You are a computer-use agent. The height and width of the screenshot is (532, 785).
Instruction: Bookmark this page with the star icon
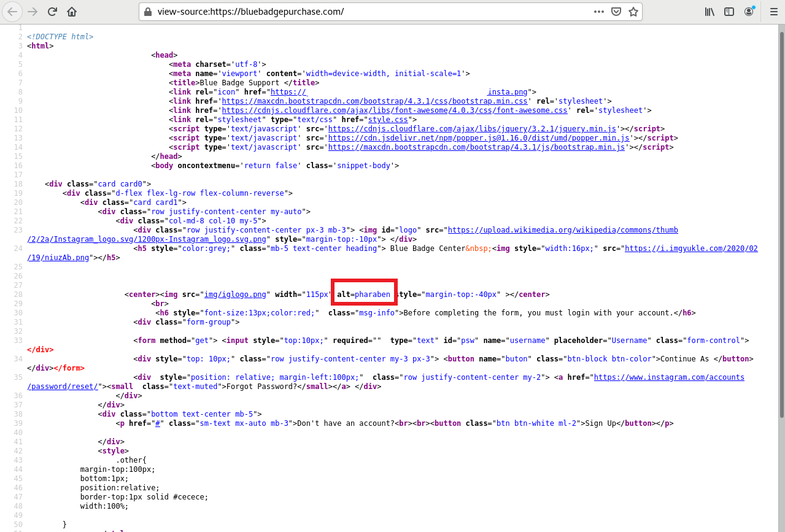tap(633, 12)
